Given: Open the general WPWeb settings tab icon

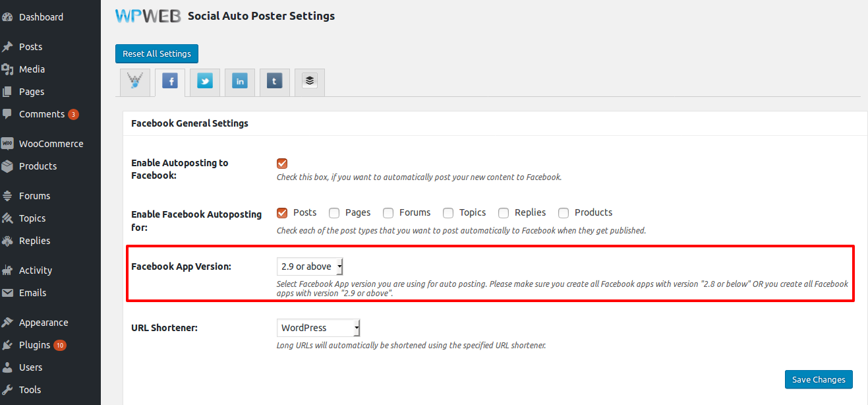Looking at the screenshot, I should [135, 82].
